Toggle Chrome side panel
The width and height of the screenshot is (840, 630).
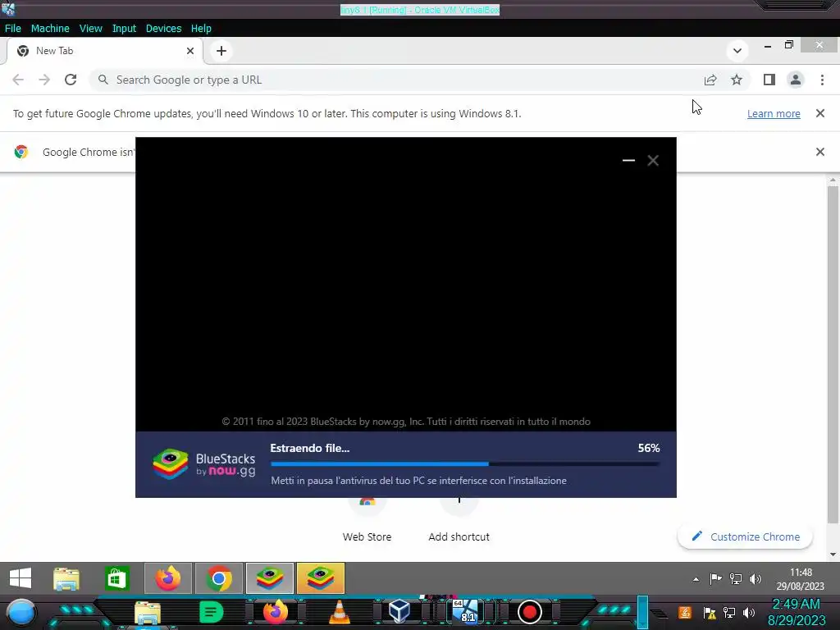pyautogui.click(x=769, y=80)
